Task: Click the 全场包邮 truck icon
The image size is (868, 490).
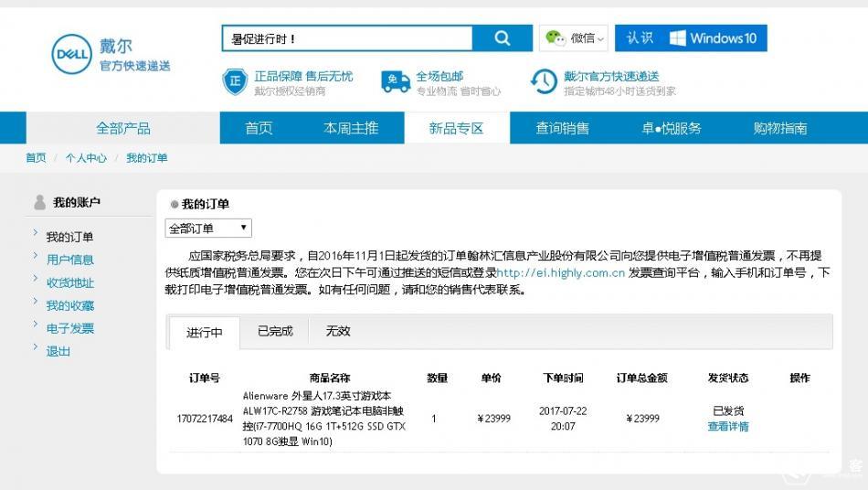Action: (396, 81)
